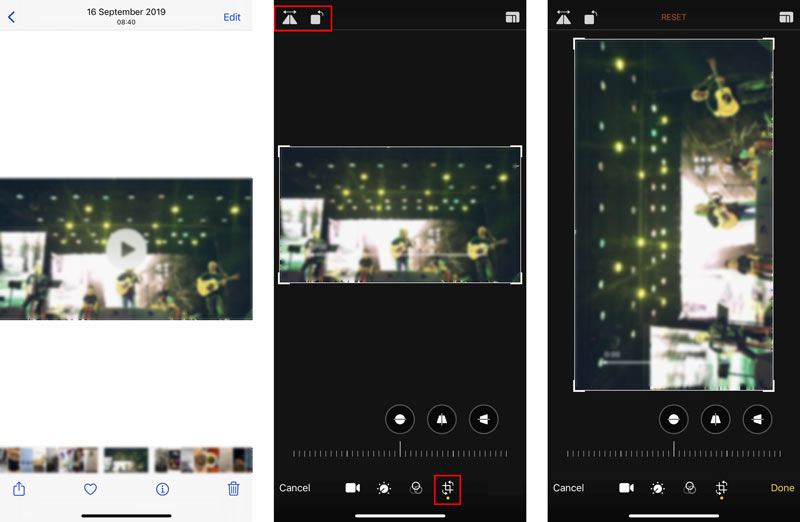Open the Crop tab in right screen

(x=721, y=489)
